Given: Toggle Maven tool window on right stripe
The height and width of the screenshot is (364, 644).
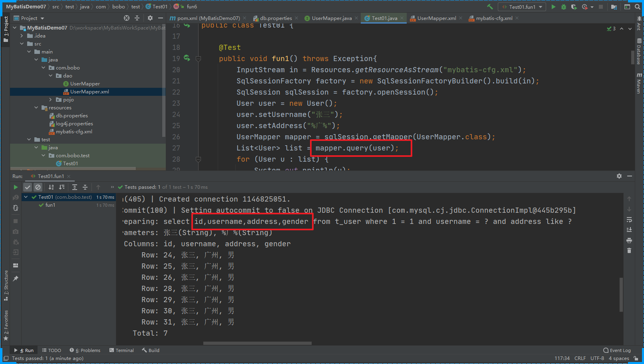Looking at the screenshot, I should 639,83.
